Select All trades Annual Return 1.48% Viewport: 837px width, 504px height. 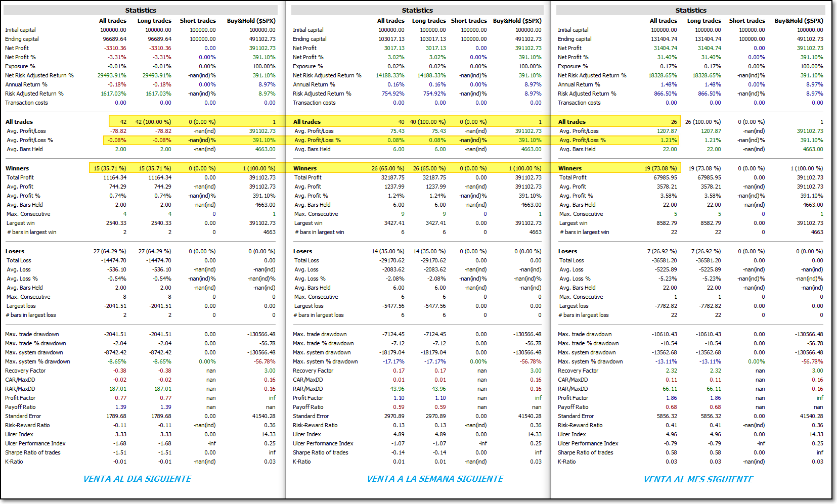[x=669, y=84]
